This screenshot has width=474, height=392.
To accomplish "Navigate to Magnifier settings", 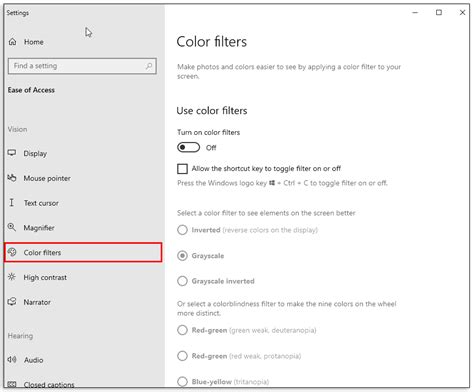I will (39, 228).
